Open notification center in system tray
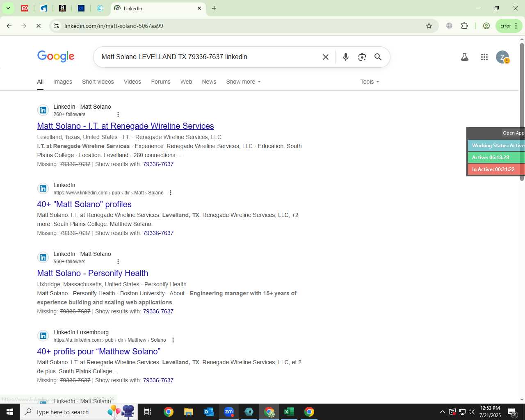The height and width of the screenshot is (420, 525). point(512,412)
